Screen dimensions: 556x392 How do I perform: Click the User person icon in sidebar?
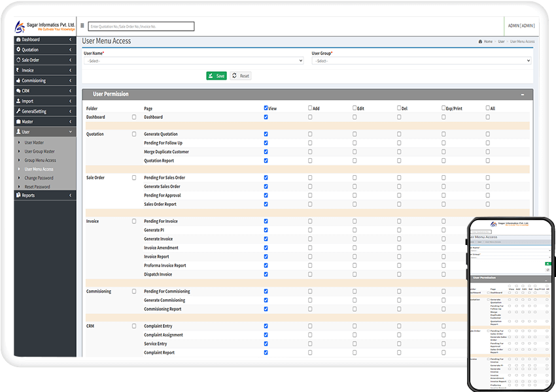(x=18, y=132)
